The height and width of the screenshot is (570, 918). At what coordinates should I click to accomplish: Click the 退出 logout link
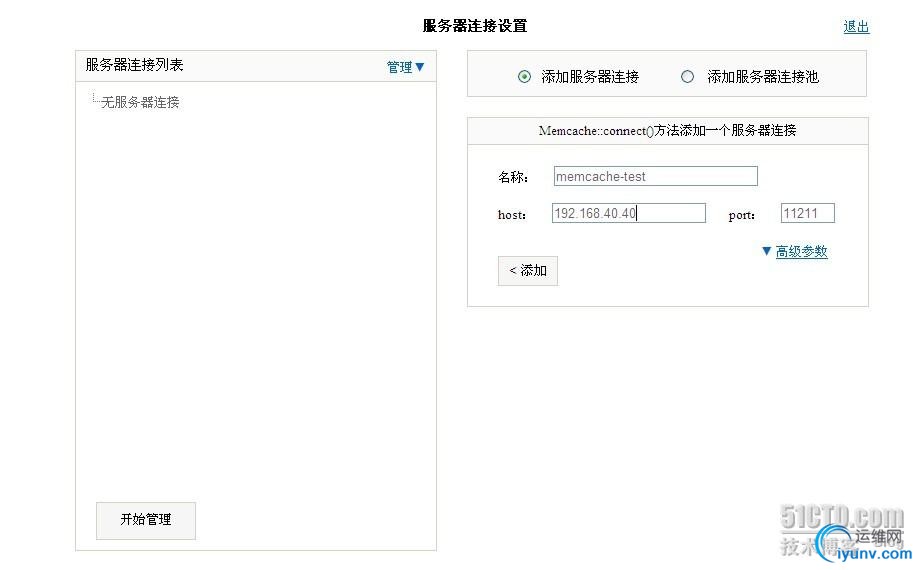point(856,27)
